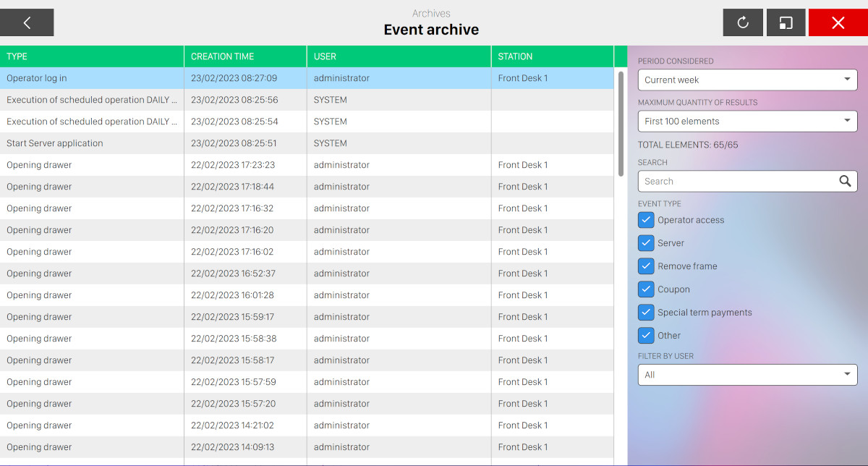Screen dimensions: 868x466
Task: Click the User column header
Action: coord(399,56)
